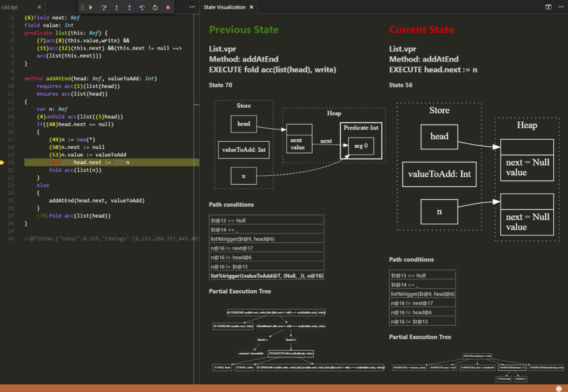Image resolution: width=568 pixels, height=392 pixels.
Task: Split the State Visualization editor
Action: [548, 7]
